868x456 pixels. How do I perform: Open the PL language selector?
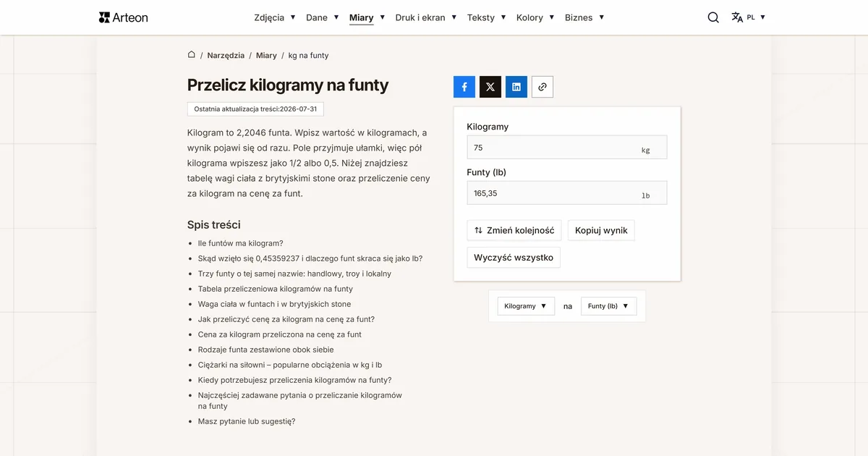(x=756, y=17)
